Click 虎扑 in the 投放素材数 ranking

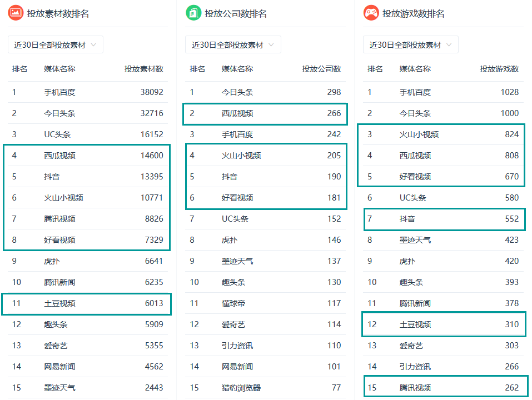(x=52, y=261)
